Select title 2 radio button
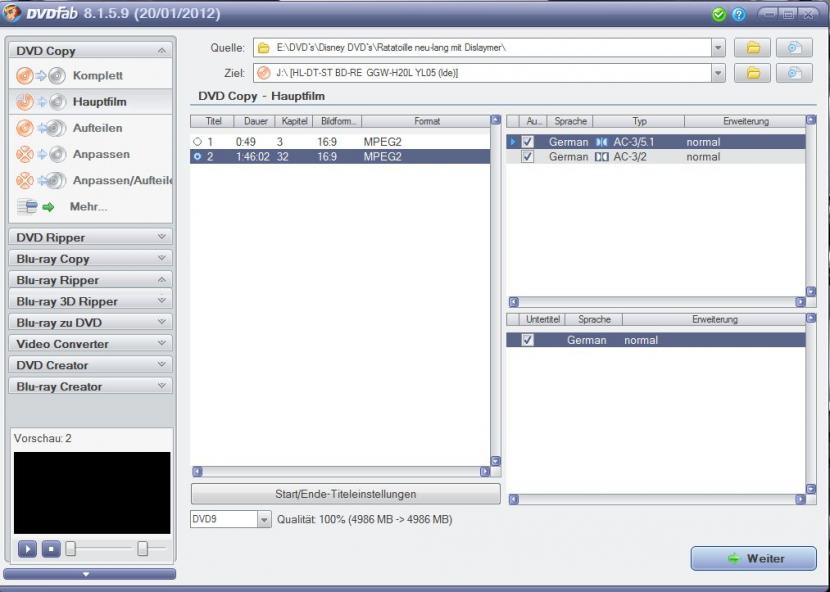 pos(197,157)
